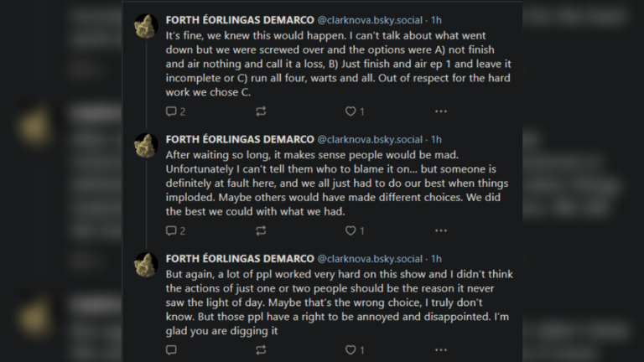Open the 1h timestamp on first post

click(436, 20)
